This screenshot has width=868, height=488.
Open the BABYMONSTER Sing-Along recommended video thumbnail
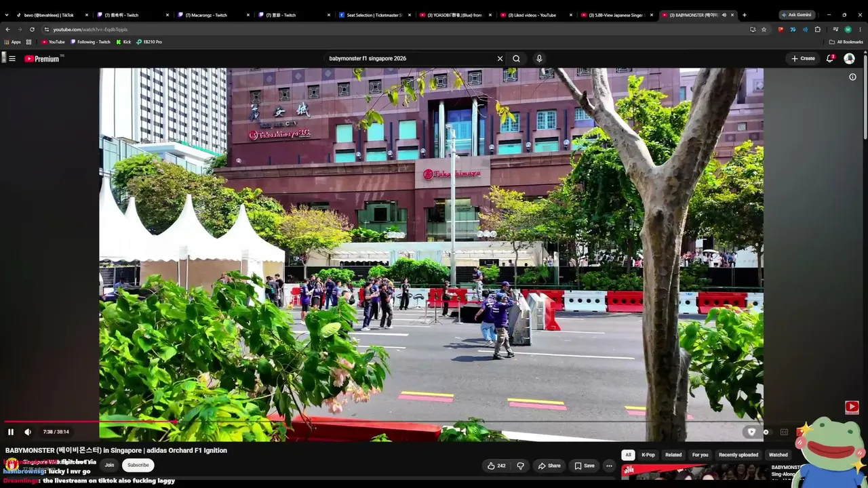coord(695,471)
